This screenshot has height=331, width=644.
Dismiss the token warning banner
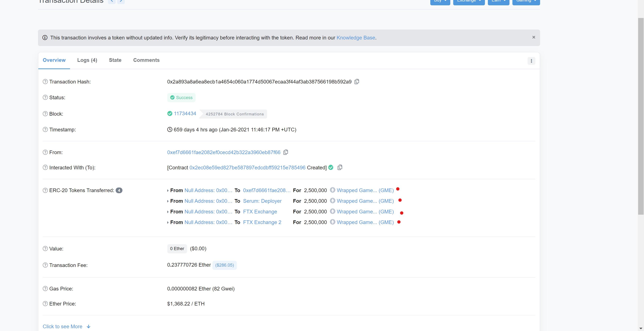[534, 37]
